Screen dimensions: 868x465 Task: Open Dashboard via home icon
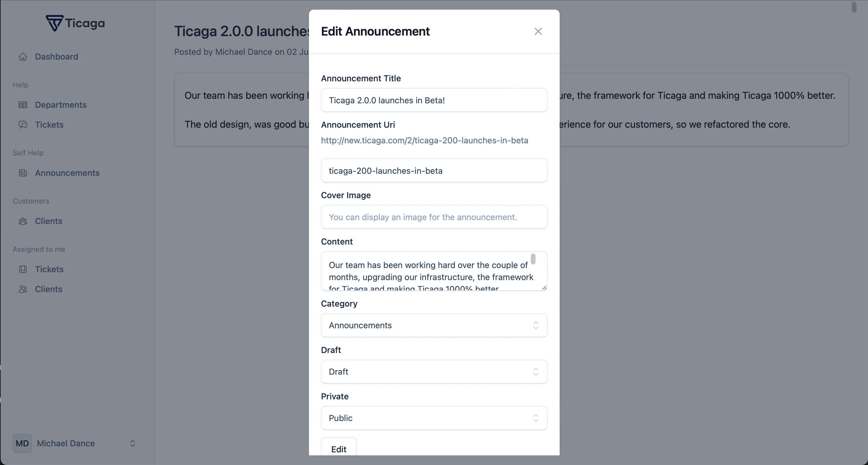[x=23, y=57]
